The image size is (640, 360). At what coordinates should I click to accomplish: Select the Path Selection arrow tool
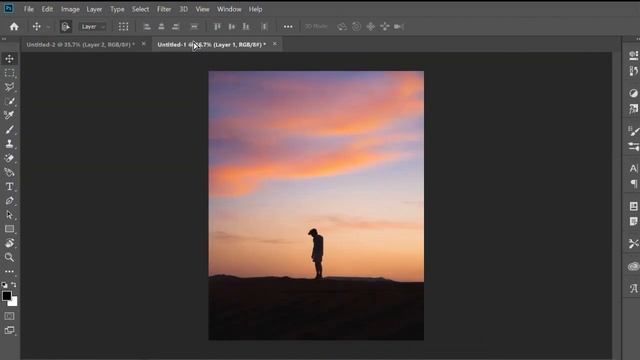pyautogui.click(x=9, y=215)
